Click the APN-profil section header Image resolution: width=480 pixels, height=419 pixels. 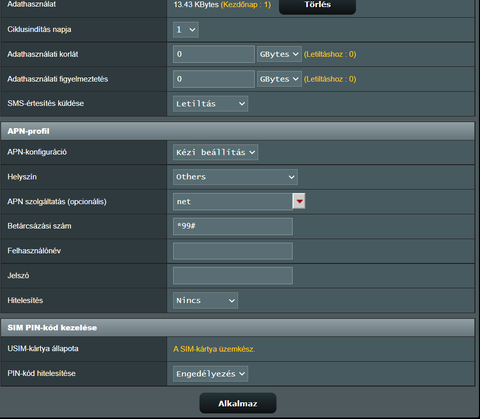click(x=237, y=131)
